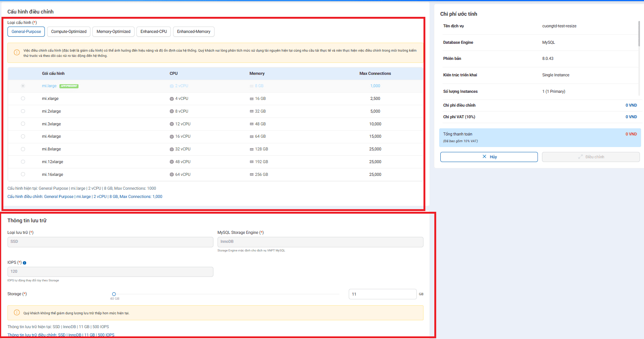Select the Enhanced-Memory configuration tab
The width and height of the screenshot is (644, 339).
click(x=194, y=32)
